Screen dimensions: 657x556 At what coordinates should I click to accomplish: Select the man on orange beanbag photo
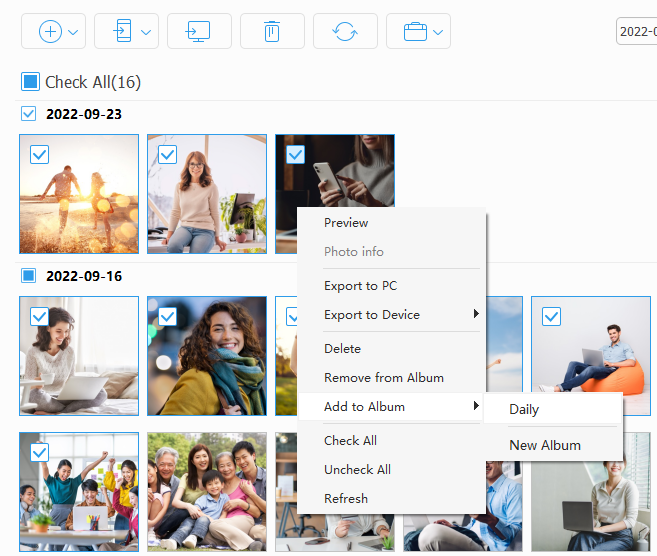pos(591,356)
